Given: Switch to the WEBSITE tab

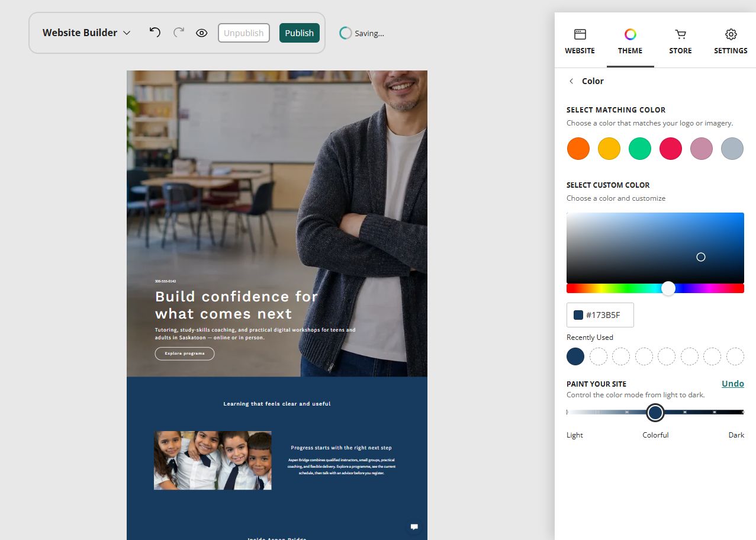Looking at the screenshot, I should tap(580, 41).
